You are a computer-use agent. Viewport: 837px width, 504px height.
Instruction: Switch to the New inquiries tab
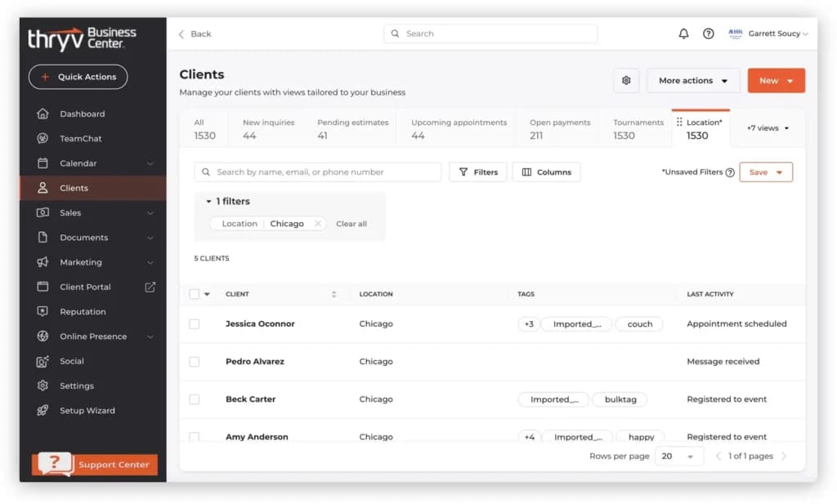[268, 129]
